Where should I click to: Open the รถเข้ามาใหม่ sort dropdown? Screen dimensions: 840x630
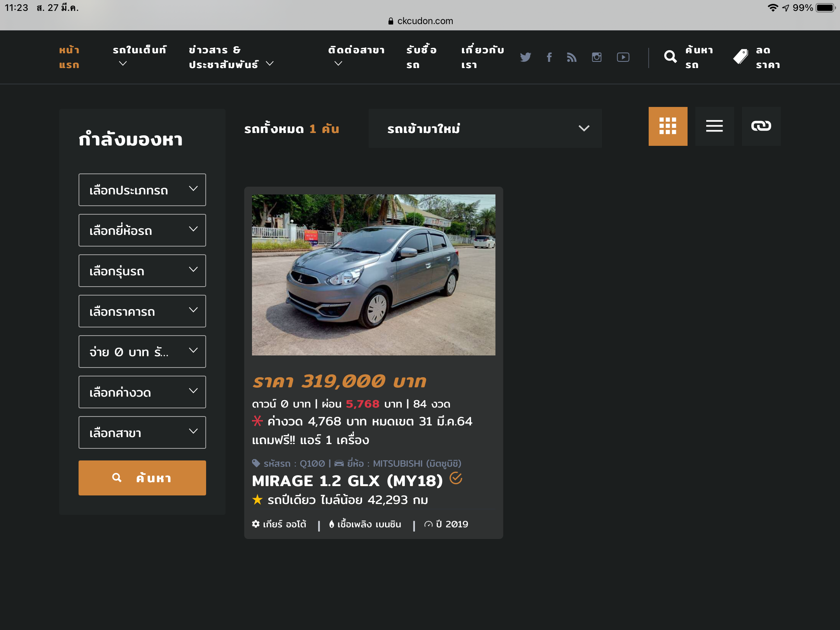pos(485,128)
